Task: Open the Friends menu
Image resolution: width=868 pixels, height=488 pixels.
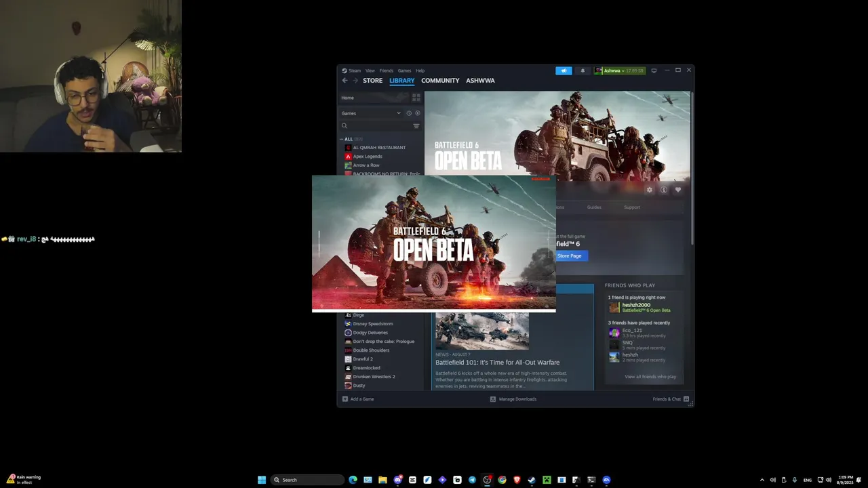Action: tap(387, 70)
